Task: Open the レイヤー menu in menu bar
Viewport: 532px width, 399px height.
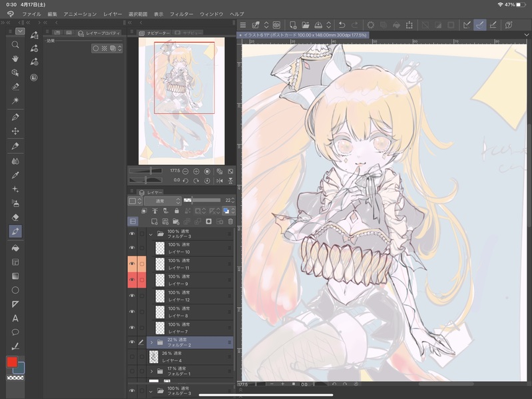Action: (113, 14)
